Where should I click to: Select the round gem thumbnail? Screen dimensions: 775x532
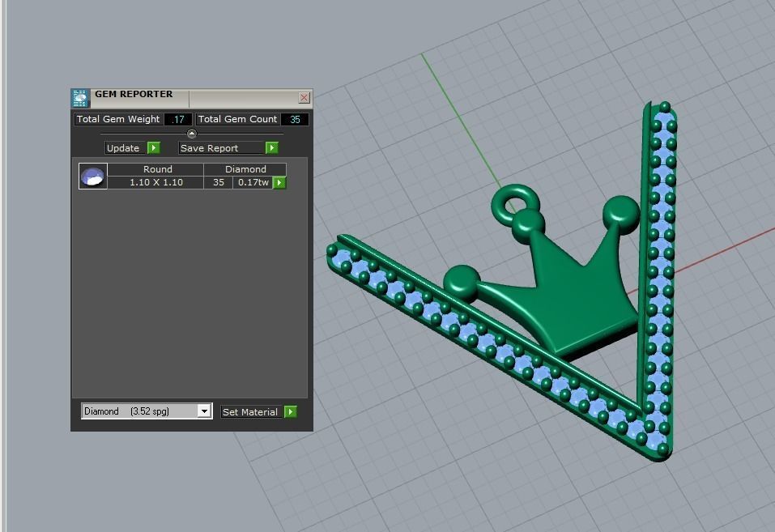tap(93, 176)
